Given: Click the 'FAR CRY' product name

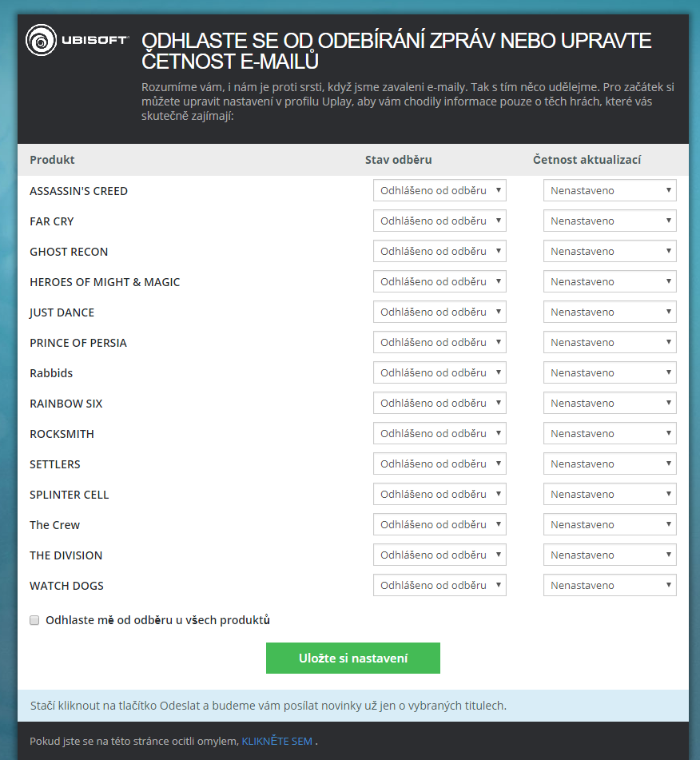Looking at the screenshot, I should [x=51, y=221].
